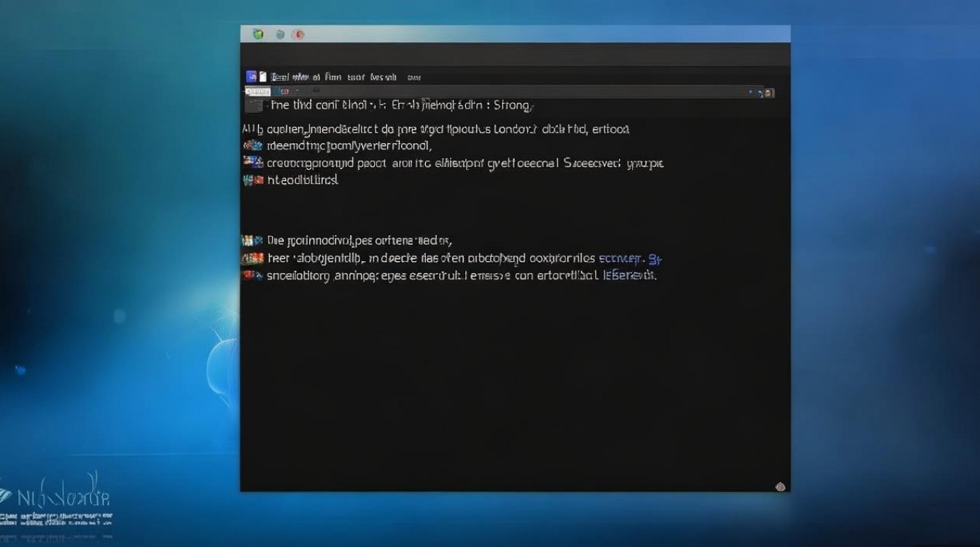Select the text line ending with "Strong"

click(x=402, y=106)
